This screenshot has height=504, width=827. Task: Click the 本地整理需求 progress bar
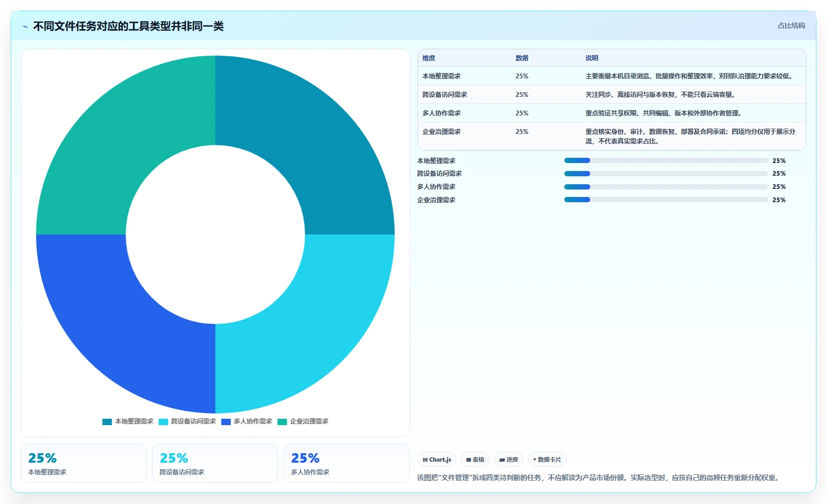(x=666, y=160)
